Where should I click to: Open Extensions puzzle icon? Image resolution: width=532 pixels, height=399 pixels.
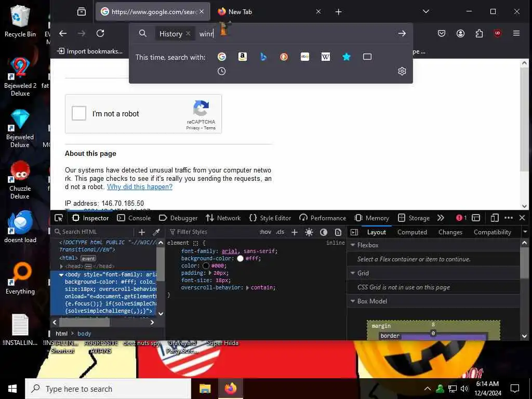click(x=479, y=33)
